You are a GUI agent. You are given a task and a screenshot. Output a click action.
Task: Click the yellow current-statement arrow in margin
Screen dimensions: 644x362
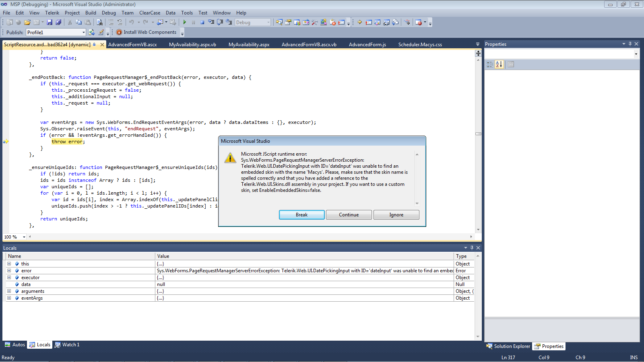pos(6,142)
